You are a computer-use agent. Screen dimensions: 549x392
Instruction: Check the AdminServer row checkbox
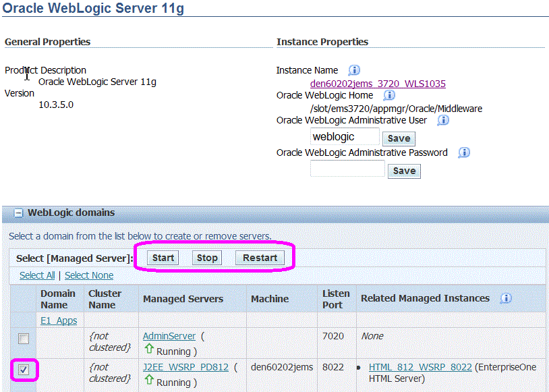coord(24,339)
